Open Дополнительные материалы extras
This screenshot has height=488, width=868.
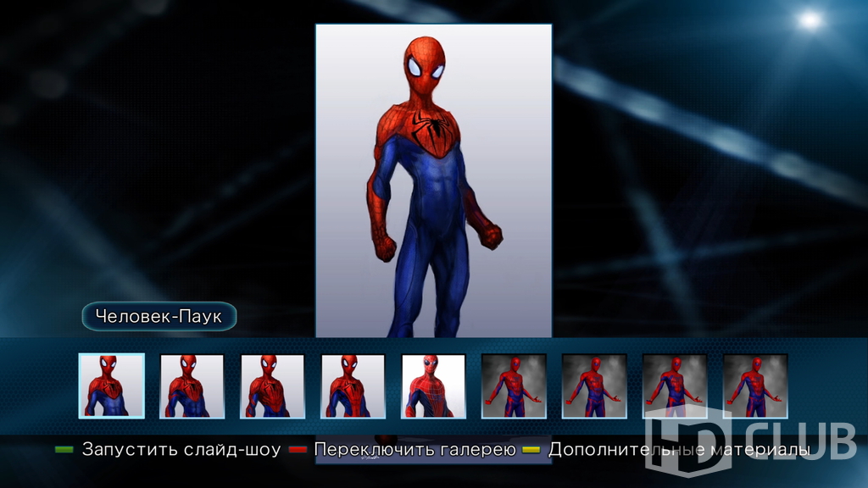tap(679, 449)
